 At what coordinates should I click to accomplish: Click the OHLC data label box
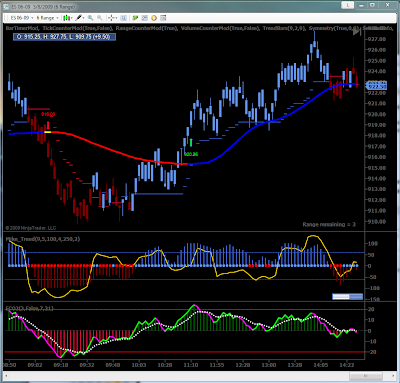point(64,37)
